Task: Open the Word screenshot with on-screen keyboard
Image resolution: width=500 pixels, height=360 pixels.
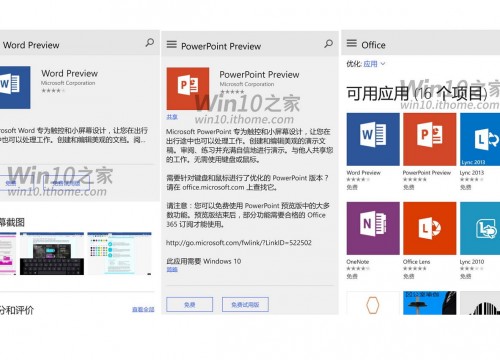Action: click(52, 254)
